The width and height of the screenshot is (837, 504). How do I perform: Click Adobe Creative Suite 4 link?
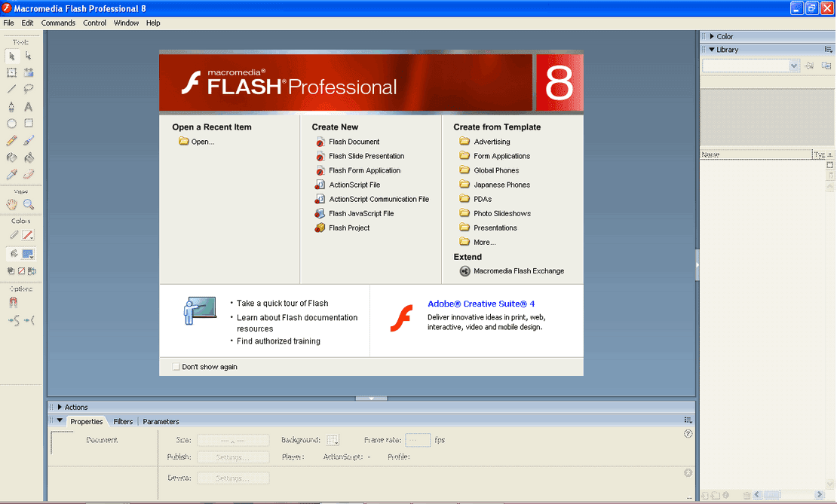pyautogui.click(x=481, y=304)
